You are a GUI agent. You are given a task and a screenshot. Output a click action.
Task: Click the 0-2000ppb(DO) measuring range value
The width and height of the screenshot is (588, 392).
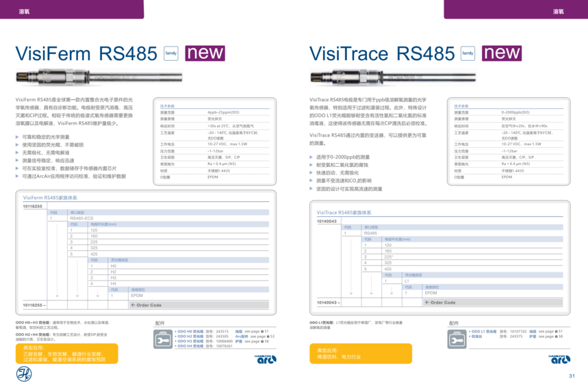coord(515,112)
